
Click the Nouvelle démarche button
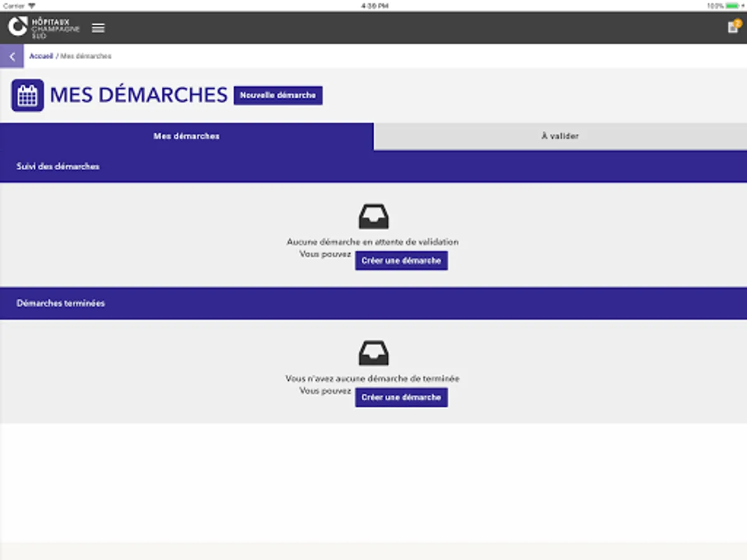[278, 95]
